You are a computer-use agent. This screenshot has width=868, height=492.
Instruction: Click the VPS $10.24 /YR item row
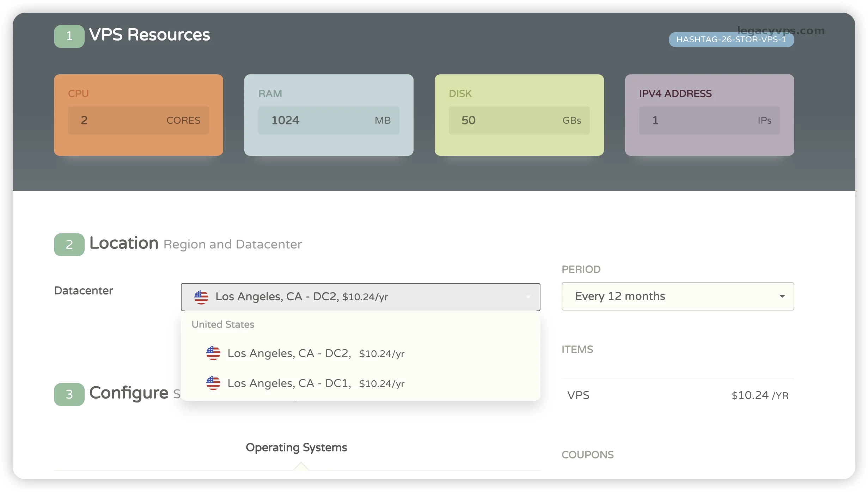pos(678,395)
